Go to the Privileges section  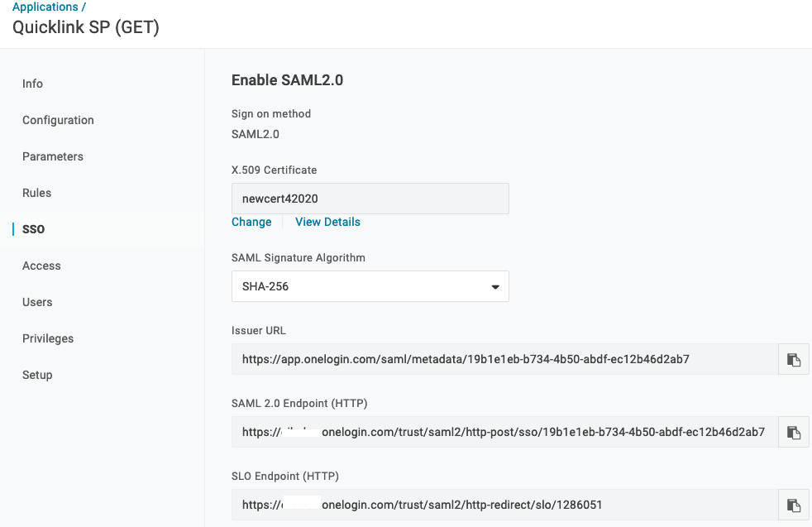point(48,338)
